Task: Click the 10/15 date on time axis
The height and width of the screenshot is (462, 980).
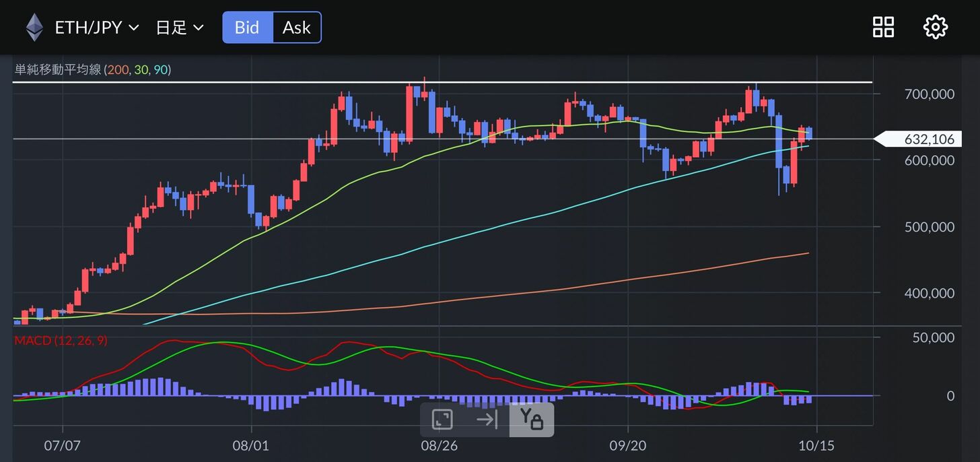Action: [816, 445]
